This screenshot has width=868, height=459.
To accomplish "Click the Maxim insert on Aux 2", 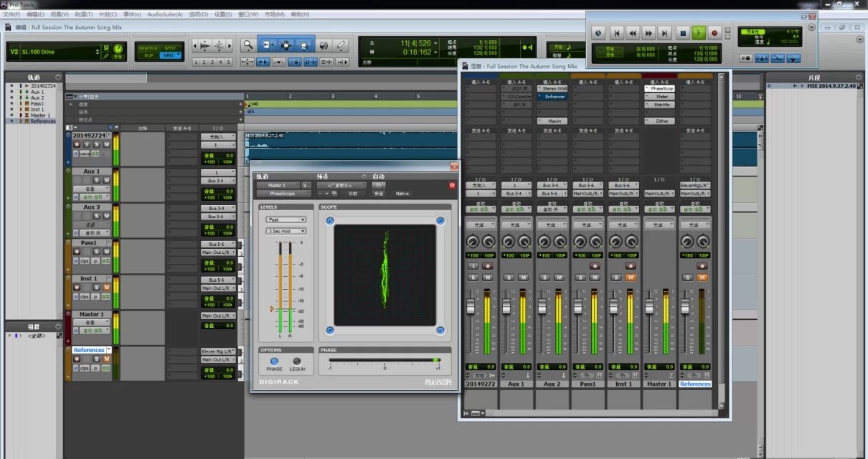I will (554, 121).
